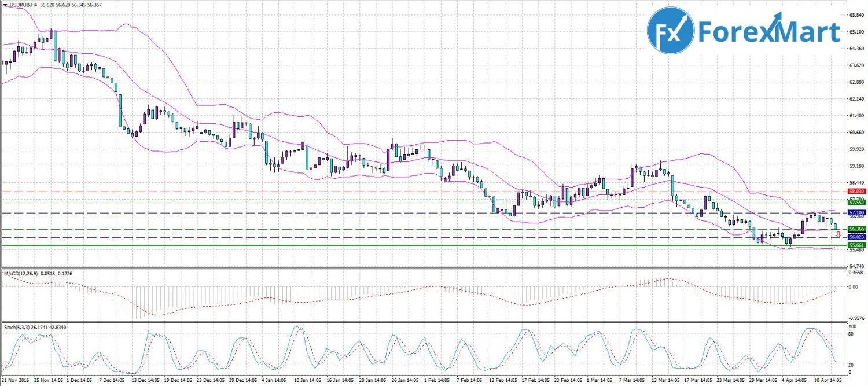Click the black triangle beside USDRUB,H4 title

[4, 5]
